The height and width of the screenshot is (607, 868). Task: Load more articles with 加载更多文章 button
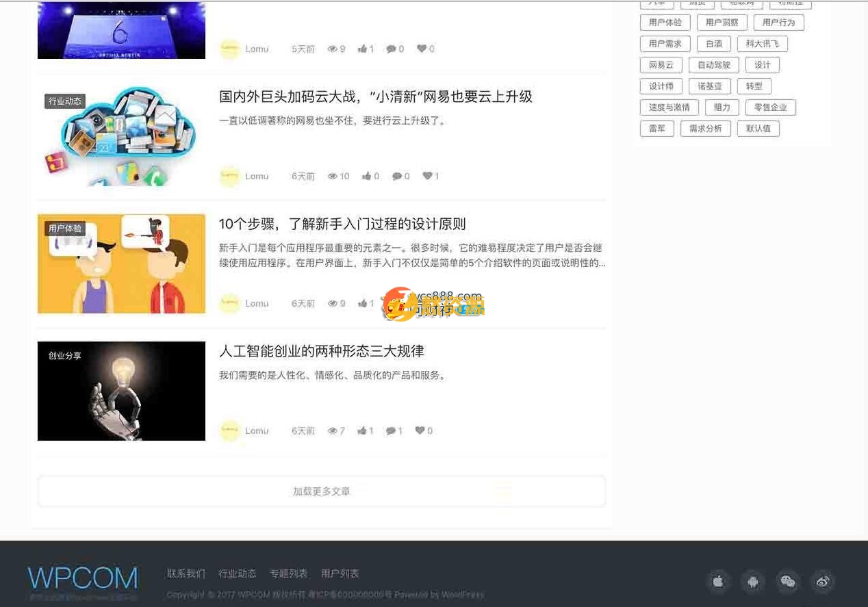tap(321, 491)
